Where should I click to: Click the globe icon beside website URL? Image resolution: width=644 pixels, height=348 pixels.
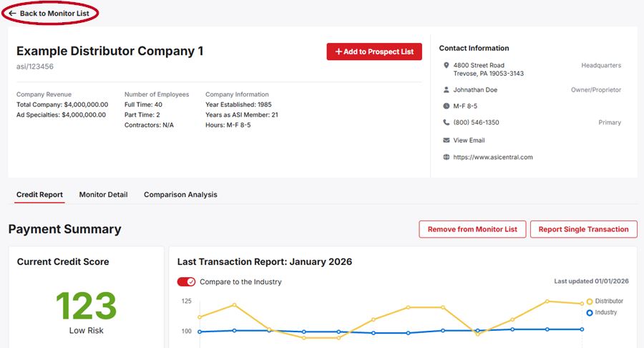[447, 158]
